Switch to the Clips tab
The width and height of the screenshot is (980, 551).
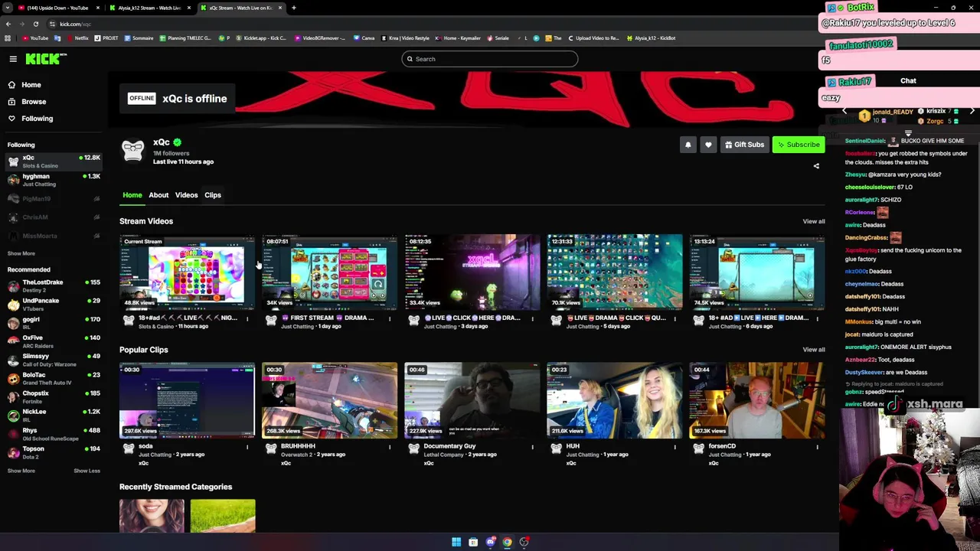pos(213,195)
